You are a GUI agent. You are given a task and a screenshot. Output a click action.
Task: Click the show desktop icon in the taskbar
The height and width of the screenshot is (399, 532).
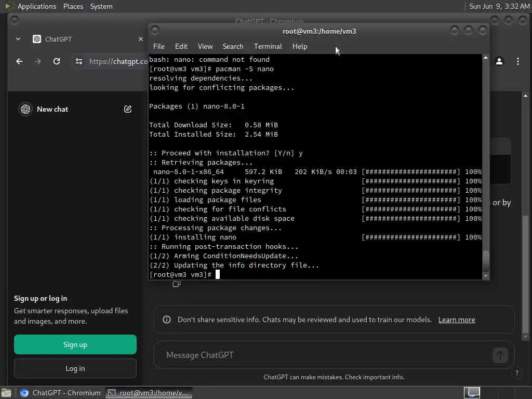click(x=6, y=393)
